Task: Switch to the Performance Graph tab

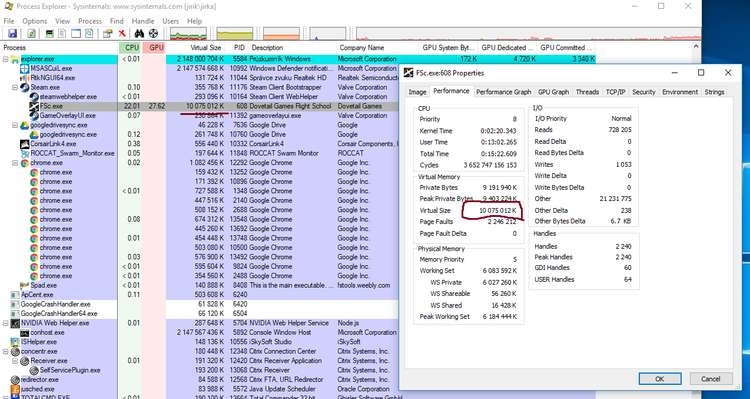Action: tap(504, 92)
